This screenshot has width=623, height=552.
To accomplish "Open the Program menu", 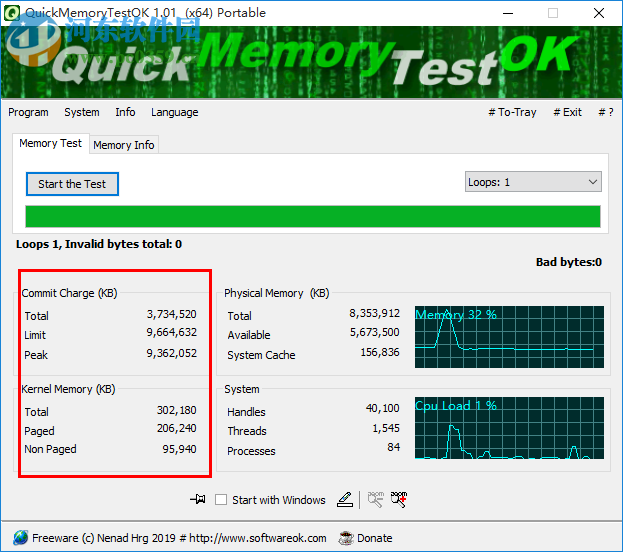I will (28, 112).
